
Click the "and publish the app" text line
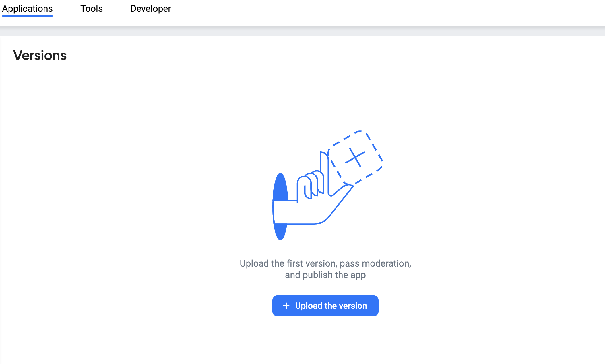point(325,275)
